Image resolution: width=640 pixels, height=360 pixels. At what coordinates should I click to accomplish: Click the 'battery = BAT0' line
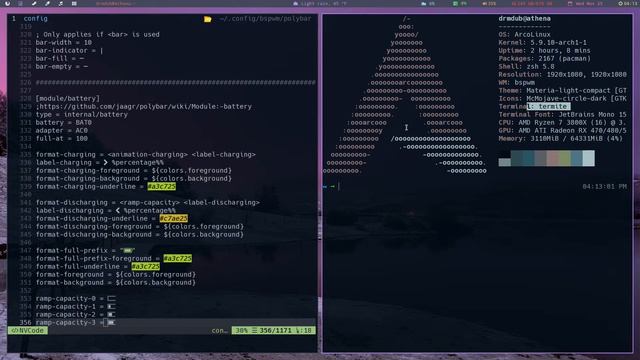click(x=64, y=122)
